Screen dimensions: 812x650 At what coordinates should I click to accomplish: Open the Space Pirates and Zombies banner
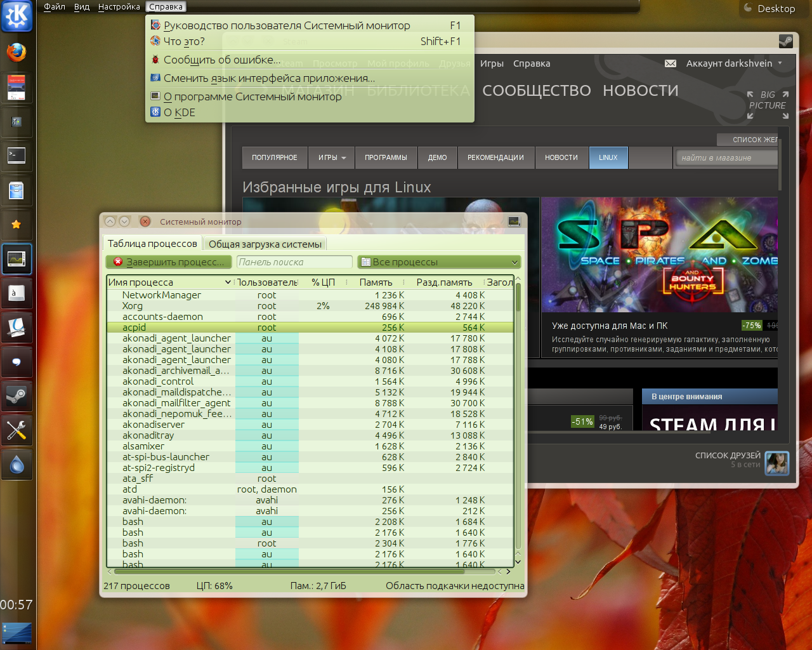coord(659,255)
